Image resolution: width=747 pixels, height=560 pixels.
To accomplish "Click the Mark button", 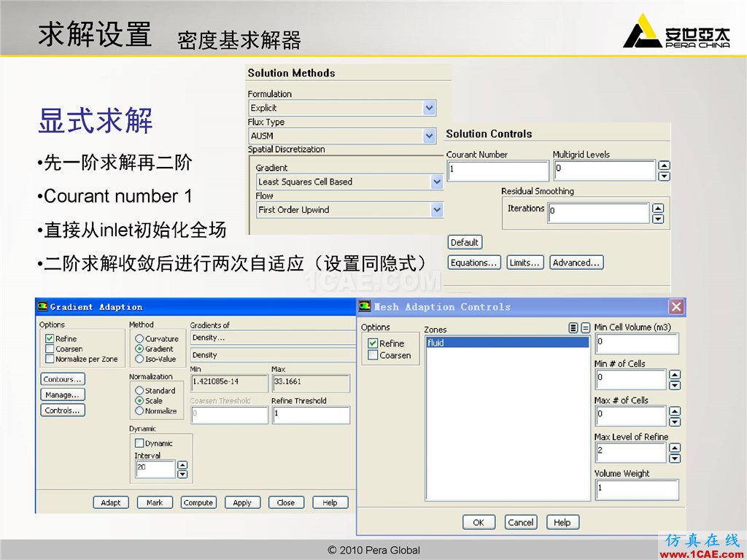I will tap(155, 502).
